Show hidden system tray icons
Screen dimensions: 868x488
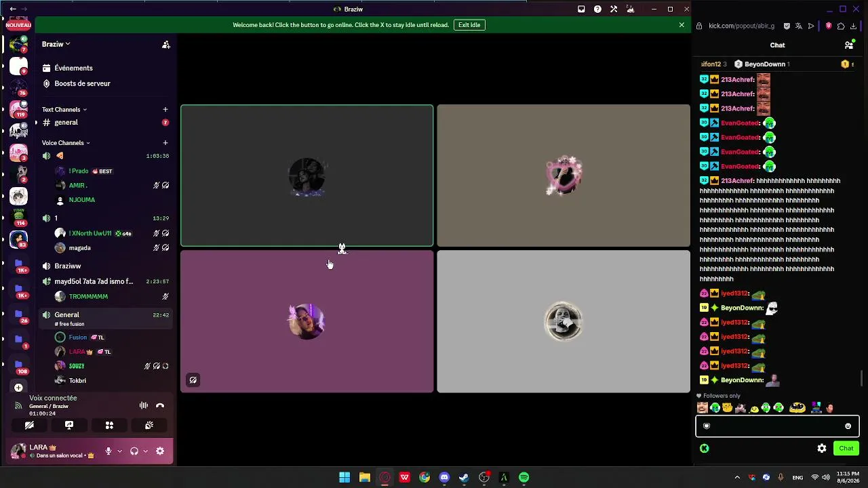[x=737, y=477]
